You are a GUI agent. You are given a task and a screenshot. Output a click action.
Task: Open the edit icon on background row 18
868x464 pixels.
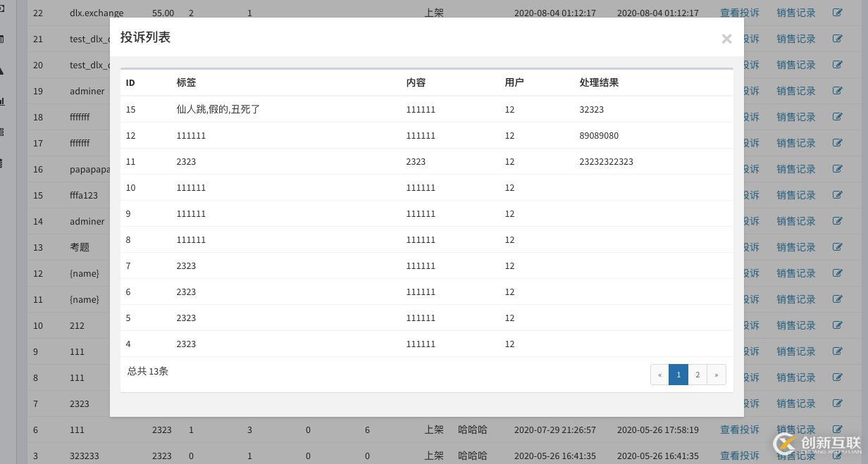837,117
